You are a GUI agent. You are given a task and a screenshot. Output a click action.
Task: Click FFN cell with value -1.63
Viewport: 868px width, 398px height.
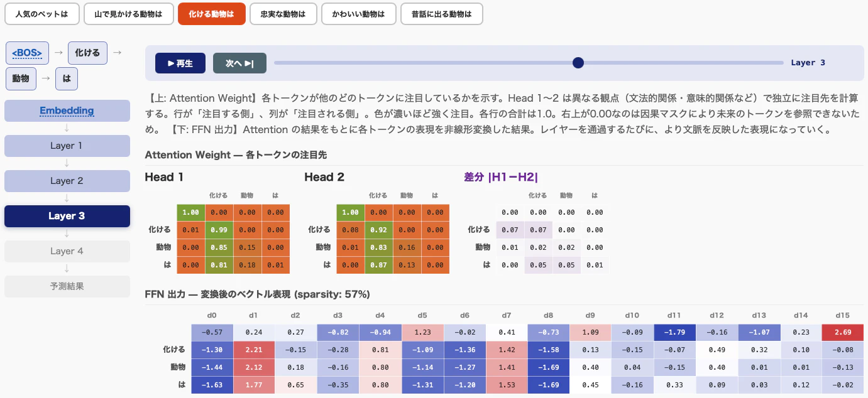click(x=212, y=385)
